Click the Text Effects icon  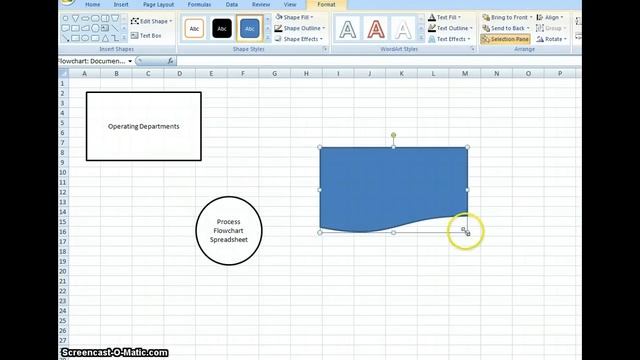point(432,39)
